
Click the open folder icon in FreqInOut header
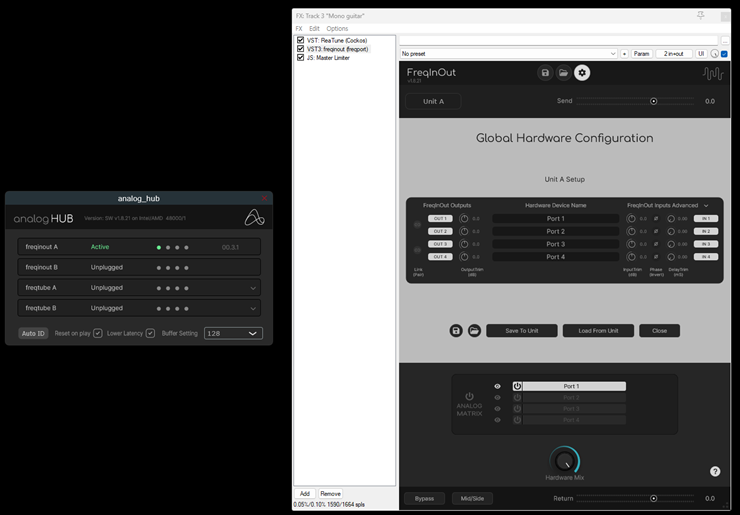pos(563,73)
